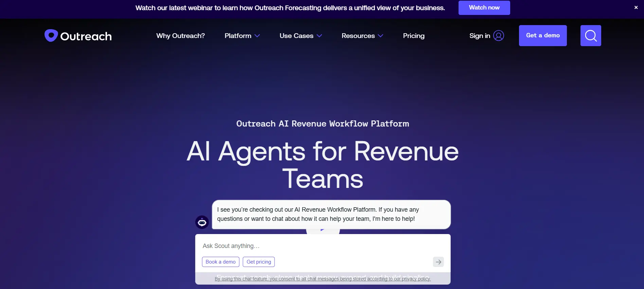644x289 pixels.
Task: Click the Watch now button
Action: (484, 8)
